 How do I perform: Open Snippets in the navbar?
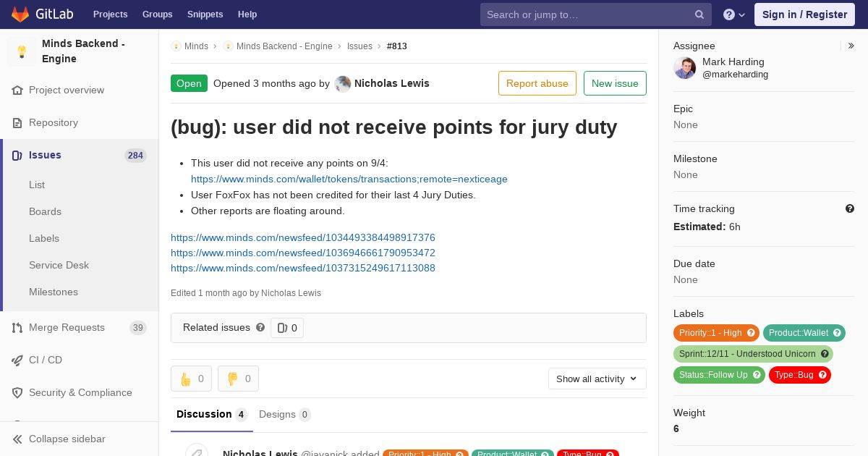pos(205,14)
